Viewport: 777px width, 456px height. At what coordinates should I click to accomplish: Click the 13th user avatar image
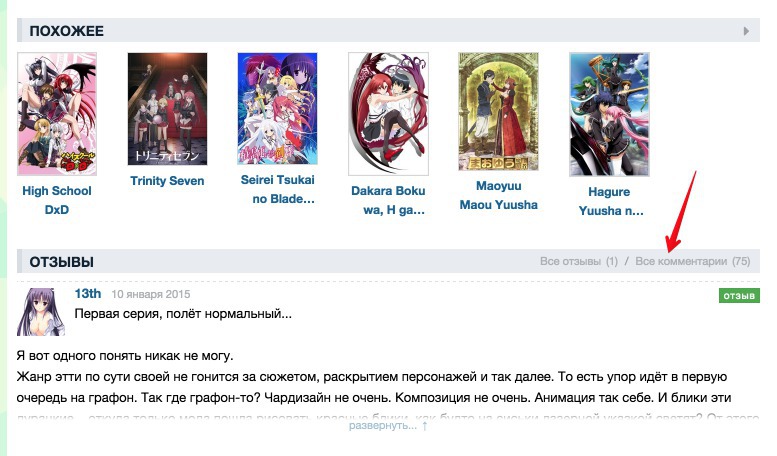(x=41, y=312)
